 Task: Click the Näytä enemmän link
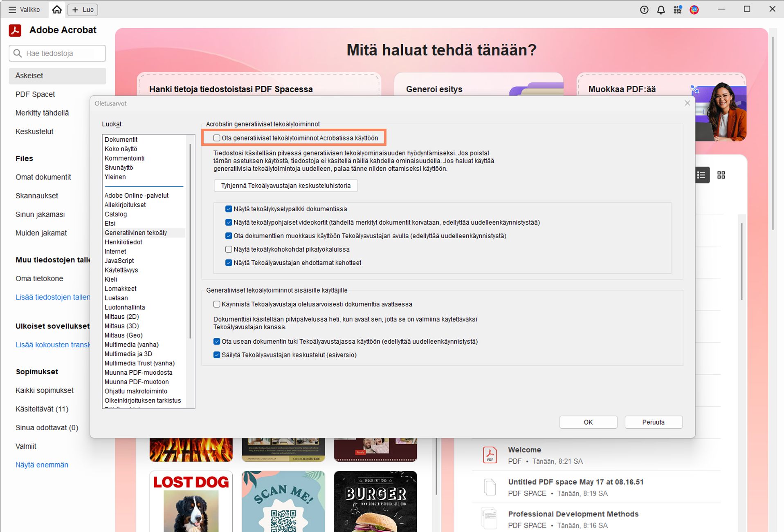[42, 465]
